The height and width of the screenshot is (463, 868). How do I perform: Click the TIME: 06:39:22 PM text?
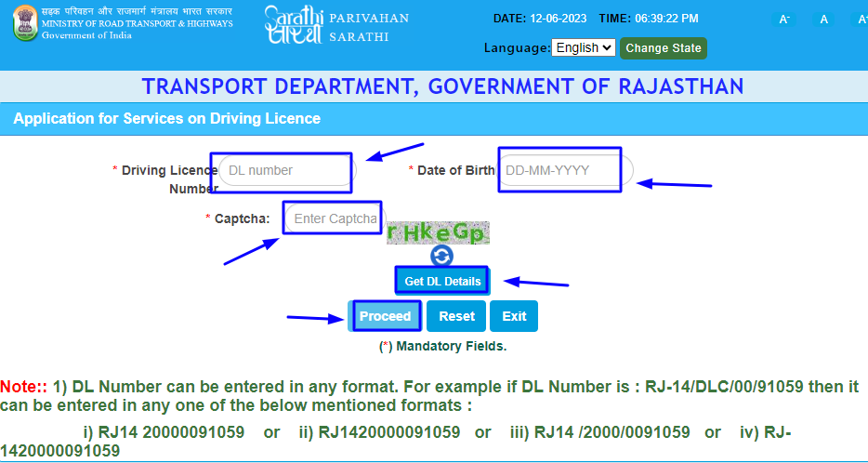[649, 19]
